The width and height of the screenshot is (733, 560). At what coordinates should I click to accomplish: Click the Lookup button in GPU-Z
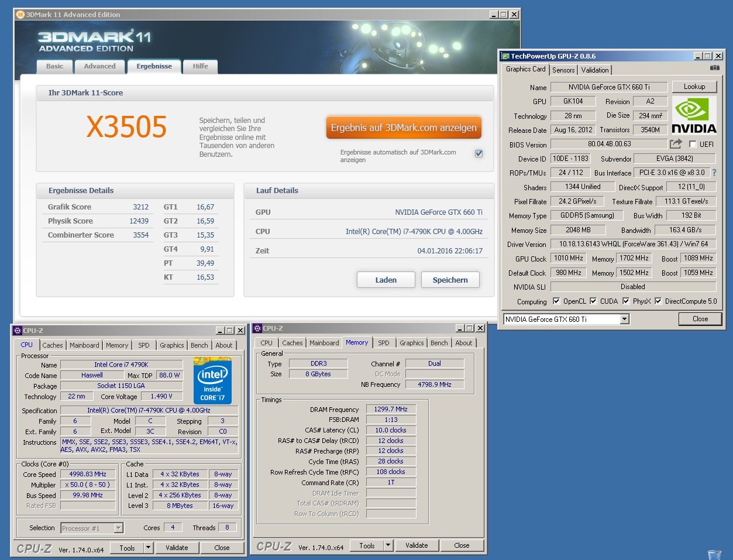coord(694,87)
